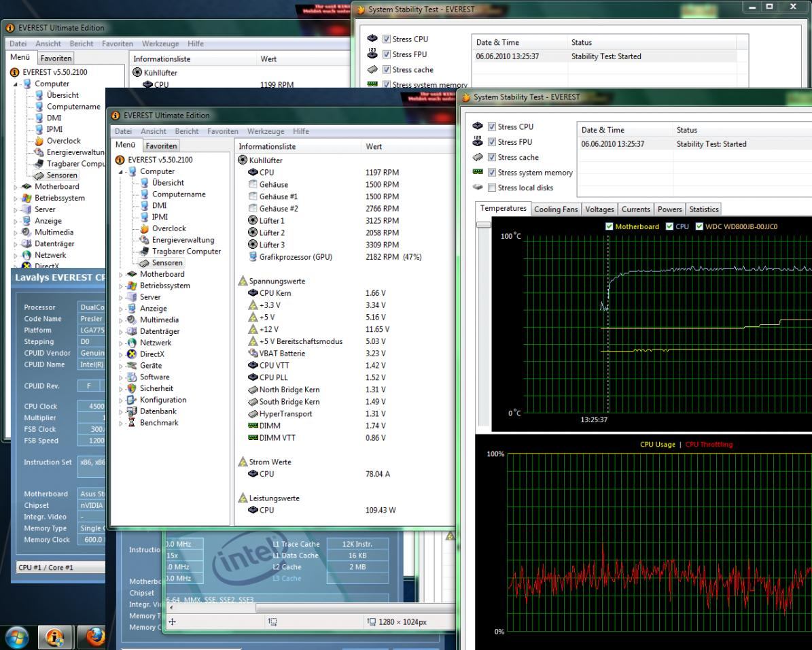Screen dimensions: 812x650
Task: Click the Strom Werte section icon
Action: (x=243, y=462)
